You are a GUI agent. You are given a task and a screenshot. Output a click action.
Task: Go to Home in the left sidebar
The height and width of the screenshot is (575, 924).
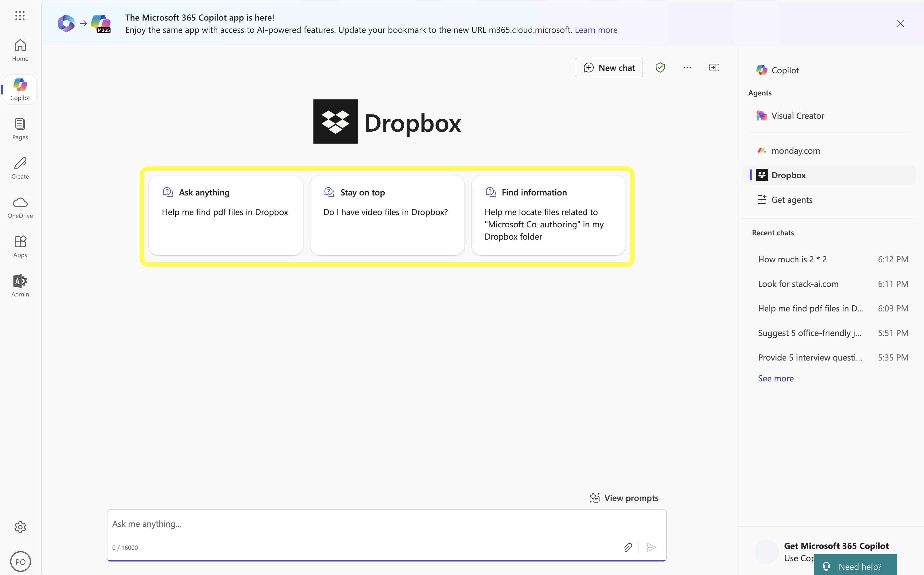20,50
